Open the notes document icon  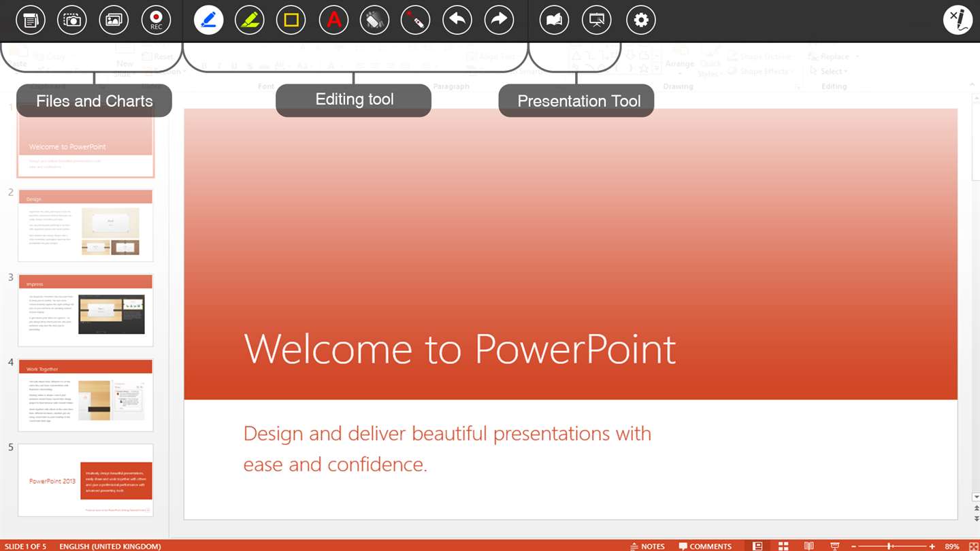click(30, 20)
